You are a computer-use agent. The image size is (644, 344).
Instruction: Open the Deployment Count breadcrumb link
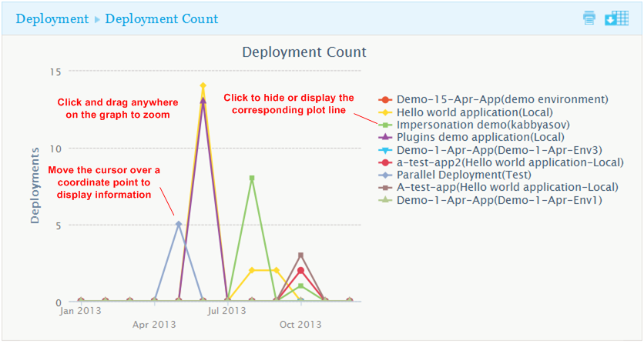point(162,19)
